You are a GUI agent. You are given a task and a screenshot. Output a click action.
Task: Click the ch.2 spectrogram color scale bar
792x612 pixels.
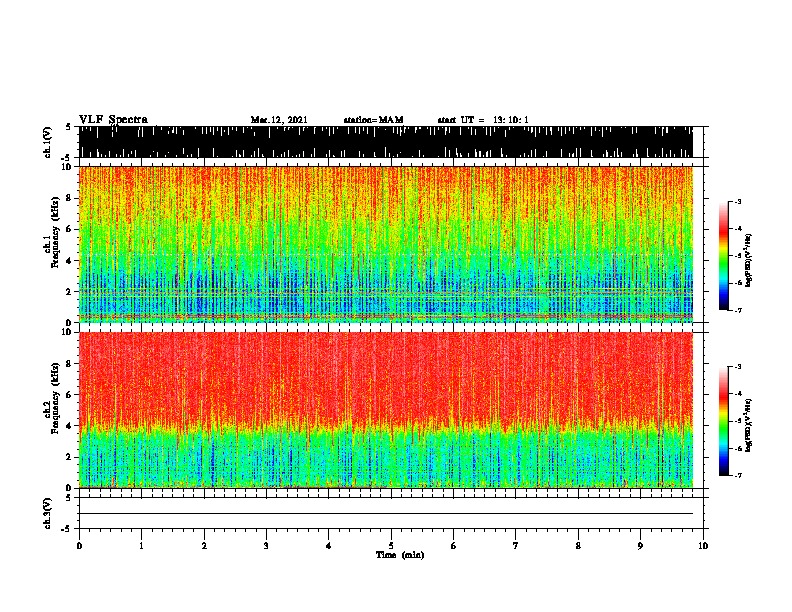click(x=724, y=421)
